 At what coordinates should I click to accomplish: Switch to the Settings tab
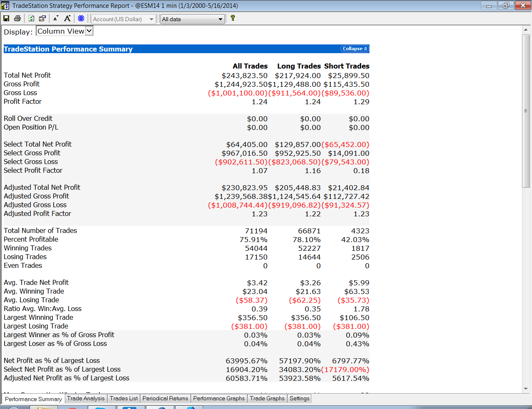[x=300, y=398]
